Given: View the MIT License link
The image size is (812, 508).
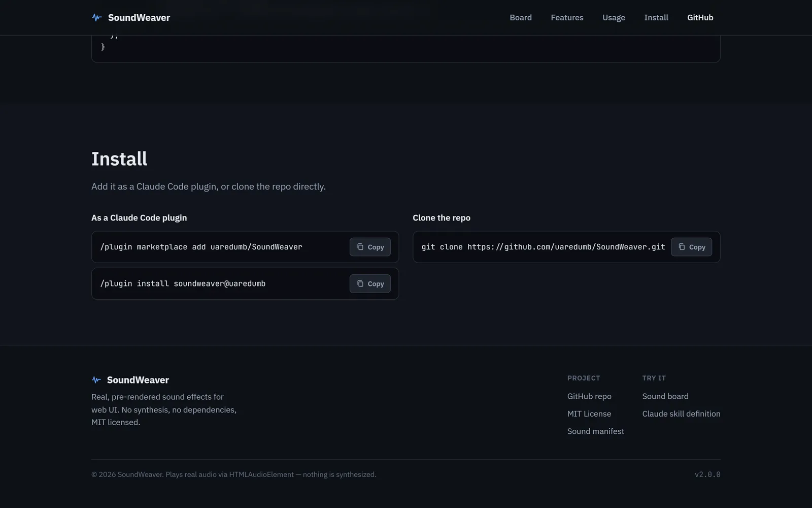Looking at the screenshot, I should coord(589,414).
